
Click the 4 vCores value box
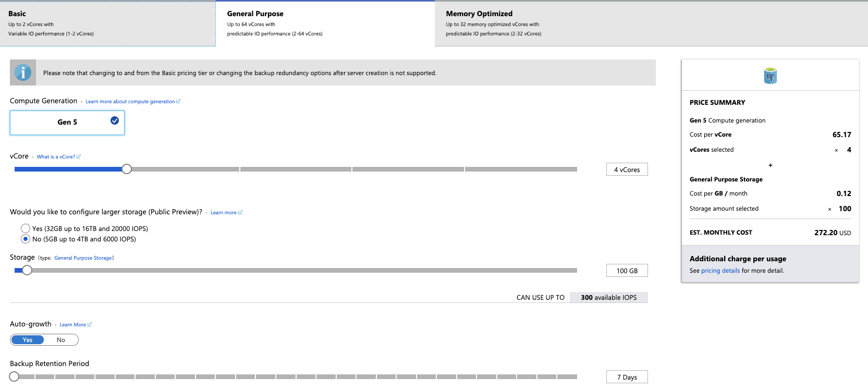627,169
